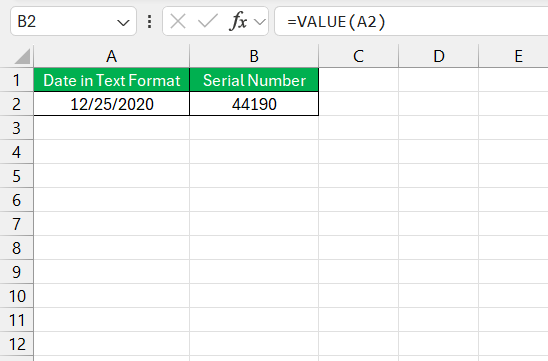Click the Cancel (X) formula icon
Image resolution: width=548 pixels, height=361 pixels.
(178, 22)
